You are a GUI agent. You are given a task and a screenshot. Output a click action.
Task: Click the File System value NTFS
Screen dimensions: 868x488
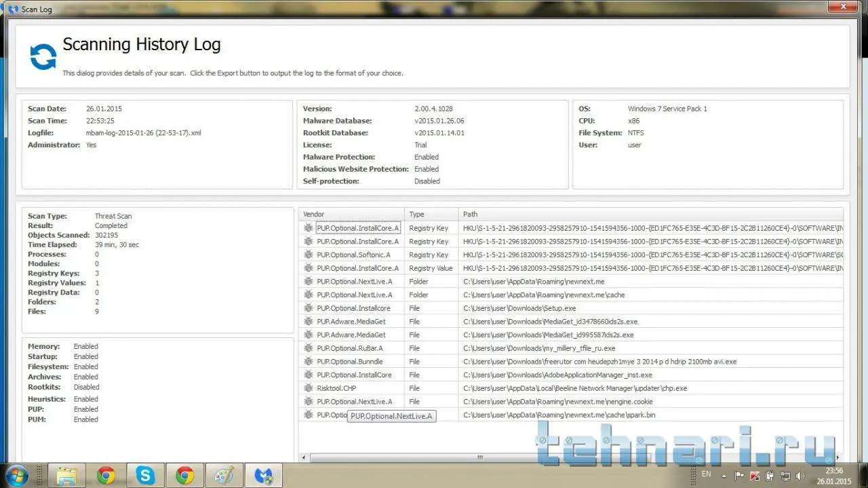pos(636,133)
